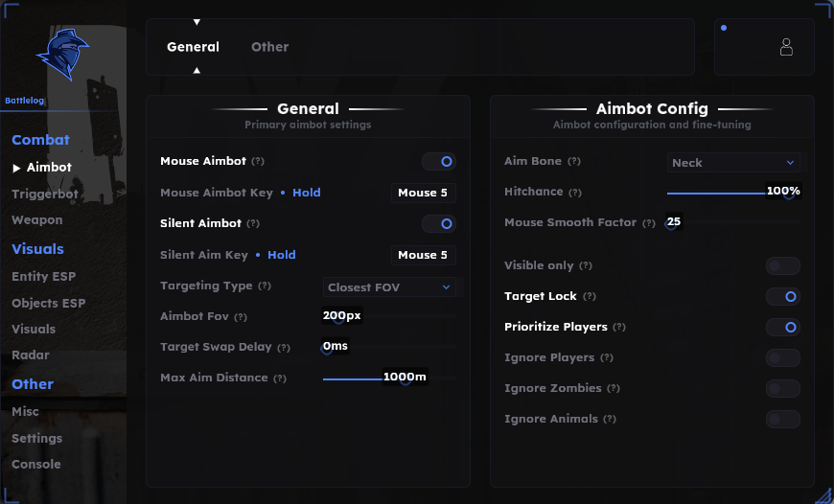Click the help icon beside Targeting Type
834x504 pixels.
point(265,286)
